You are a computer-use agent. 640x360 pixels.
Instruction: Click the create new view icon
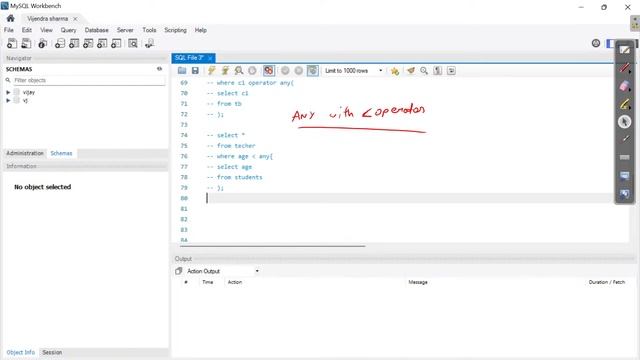[88, 43]
